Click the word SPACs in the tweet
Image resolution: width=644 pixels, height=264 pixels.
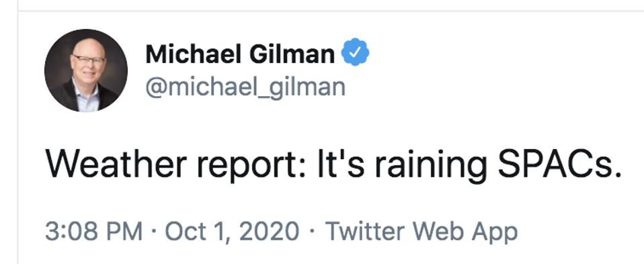tap(560, 163)
